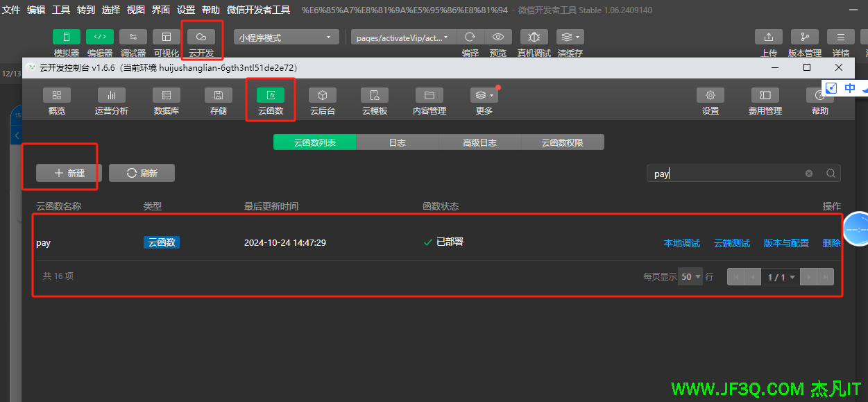The height and width of the screenshot is (402, 868).
Task: Click the 云端测试 link for pay
Action: (x=731, y=243)
